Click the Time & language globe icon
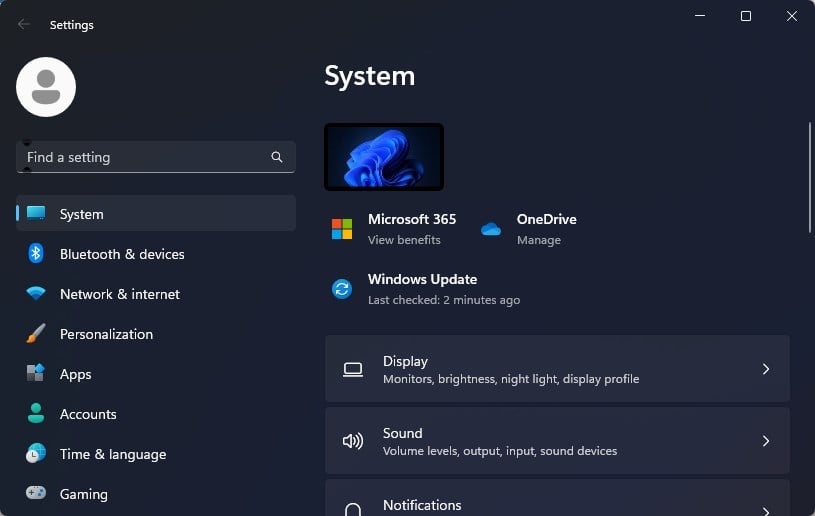815x516 pixels. tap(36, 453)
